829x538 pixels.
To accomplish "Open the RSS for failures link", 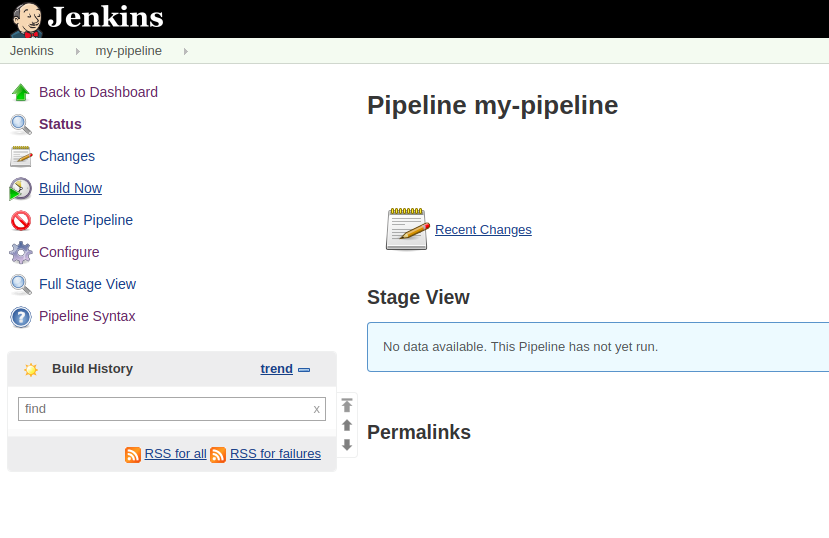I will pos(275,453).
